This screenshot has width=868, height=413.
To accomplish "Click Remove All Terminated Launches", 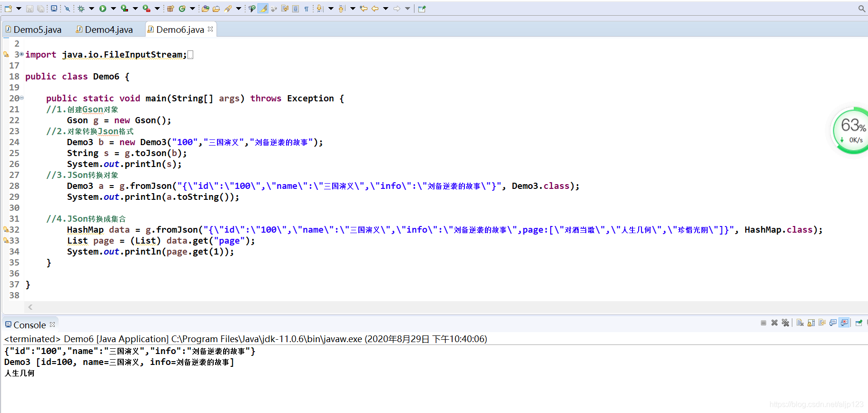I will (x=785, y=323).
